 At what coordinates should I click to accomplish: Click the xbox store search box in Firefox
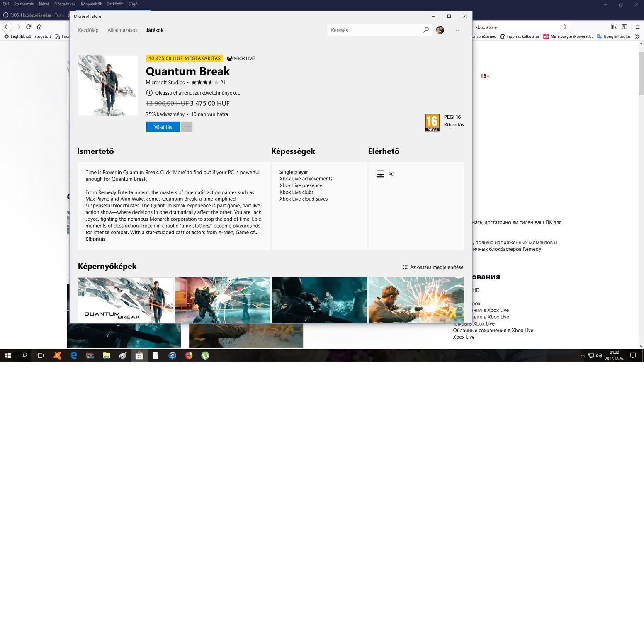pos(516,27)
